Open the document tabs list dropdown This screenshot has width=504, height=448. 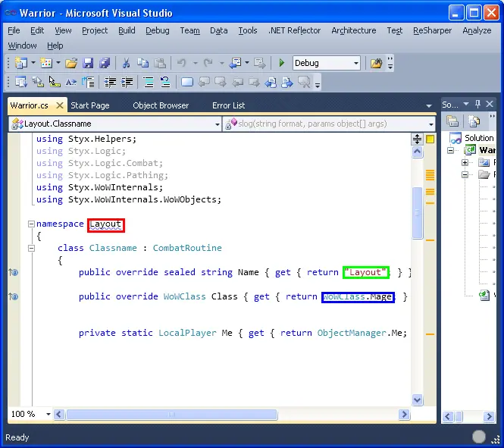429,105
